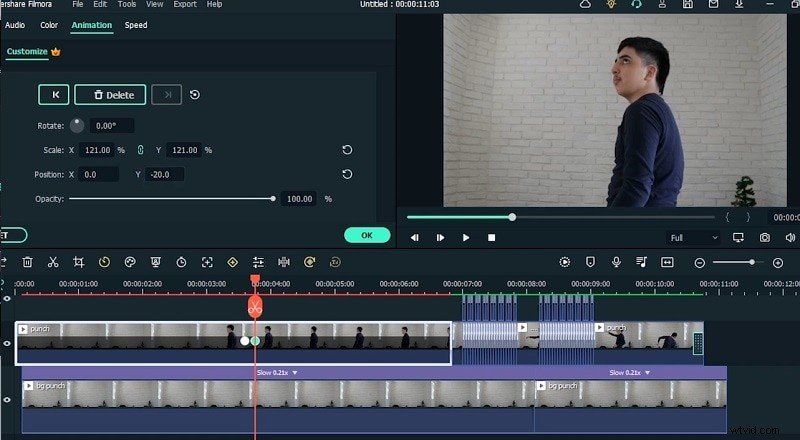Screen dimensions: 800x440
Task: Expand first Slow 0.21x speed dropdown
Action: pyautogui.click(x=294, y=373)
